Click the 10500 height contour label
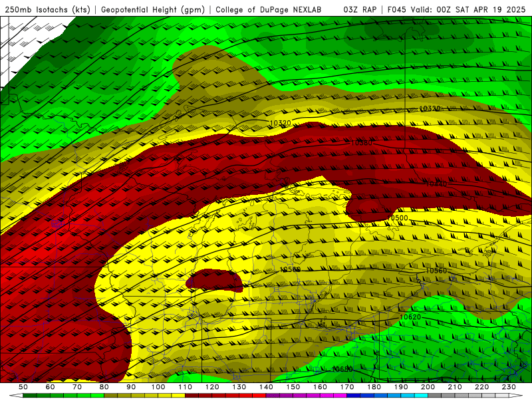532x399 pixels. [x=398, y=218]
